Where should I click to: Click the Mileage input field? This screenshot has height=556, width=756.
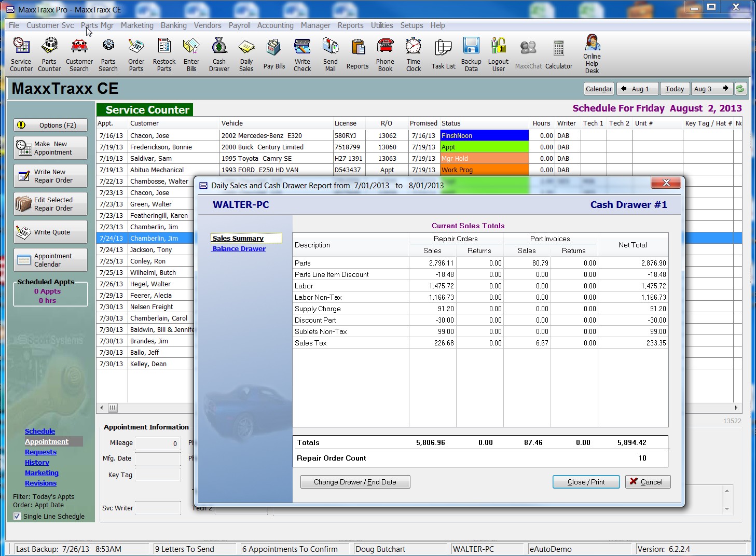(158, 443)
